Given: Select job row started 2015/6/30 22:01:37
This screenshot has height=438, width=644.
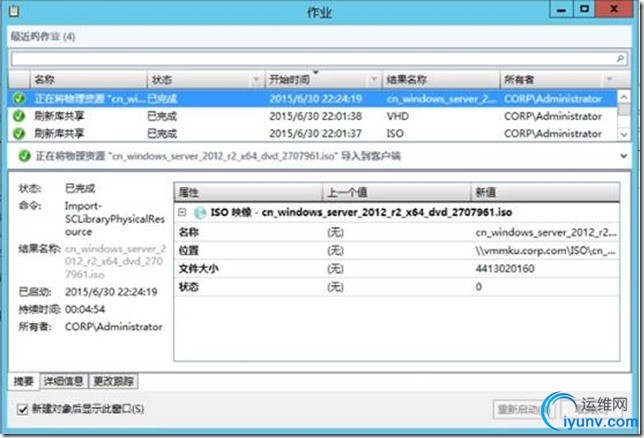Looking at the screenshot, I should click(x=313, y=133).
